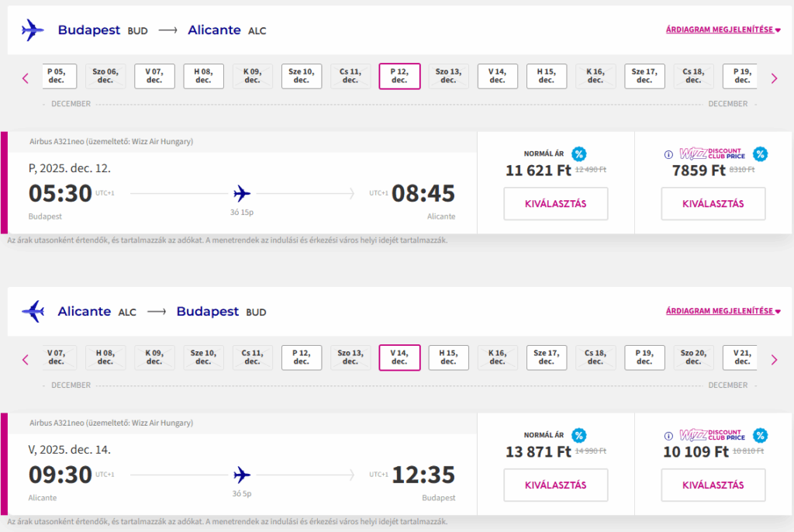Screen dimensions: 794x532
Task: Show later return dates with the right chevron
Action: click(774, 360)
